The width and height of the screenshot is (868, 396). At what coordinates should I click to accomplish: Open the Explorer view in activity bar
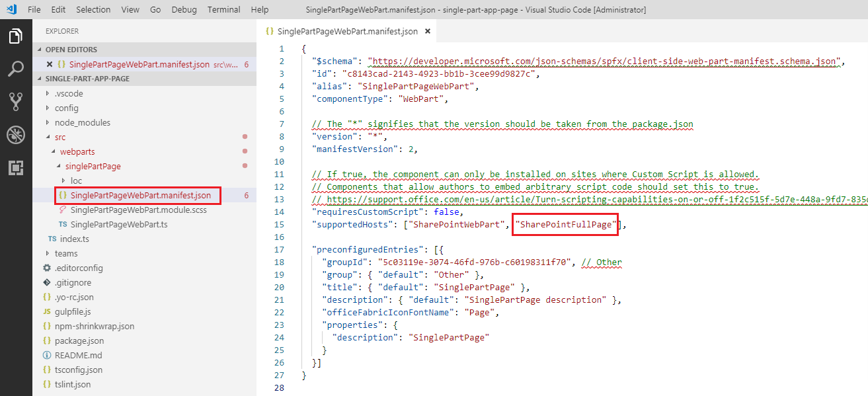[16, 36]
